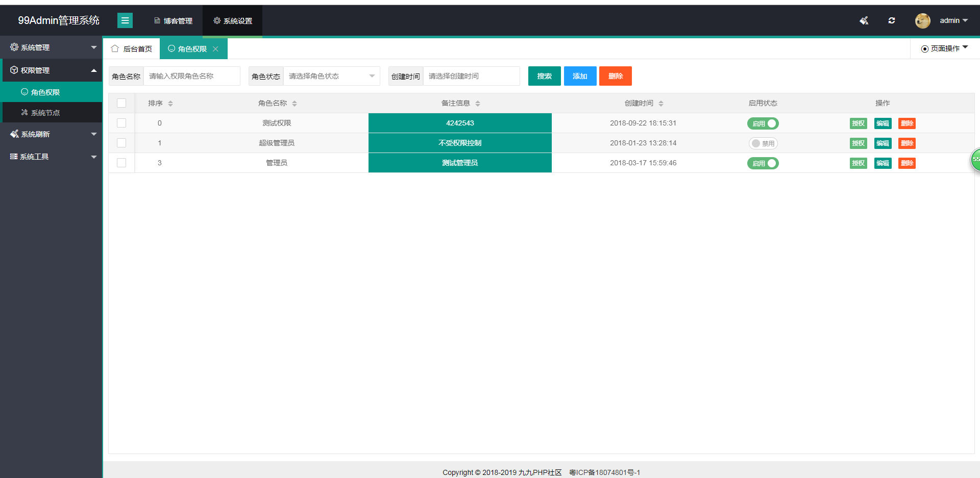The height and width of the screenshot is (478, 980).
Task: Expand the 系统管理 sidebar menu
Action: [x=51, y=47]
